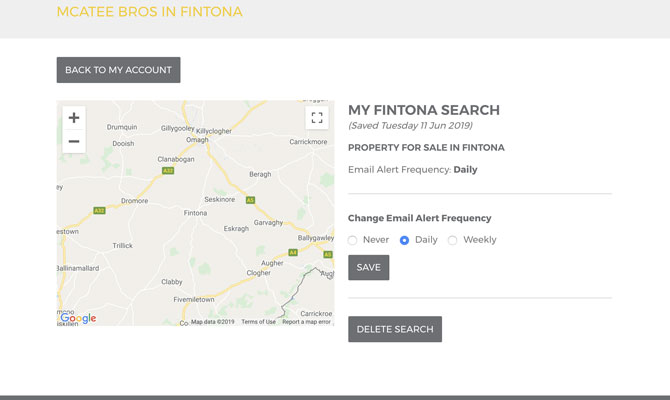Viewport: 670px width, 400px height.
Task: Click the A5 road marker on map
Action: pyautogui.click(x=250, y=200)
